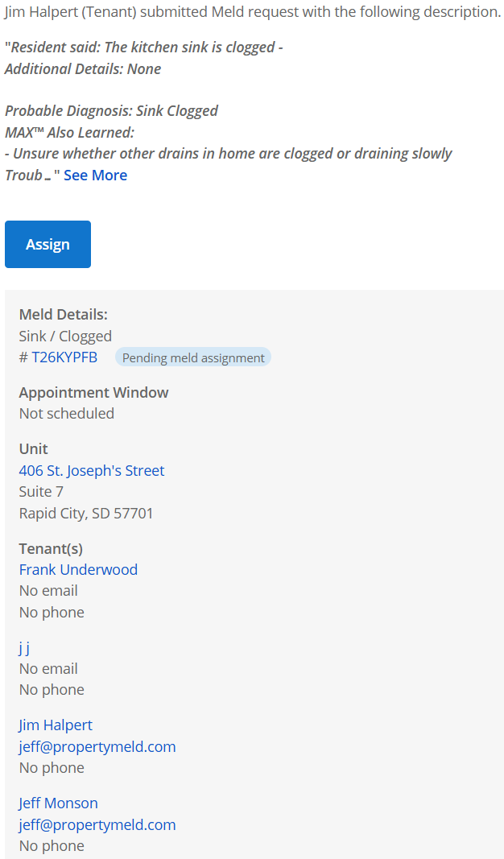Click the Meld Details heading
504x859 pixels.
pos(63,314)
